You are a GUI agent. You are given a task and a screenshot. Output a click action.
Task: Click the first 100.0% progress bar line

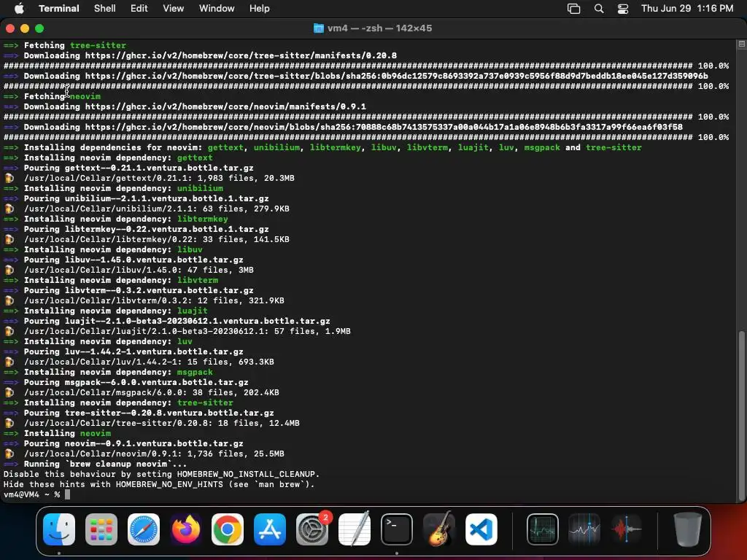pos(366,66)
